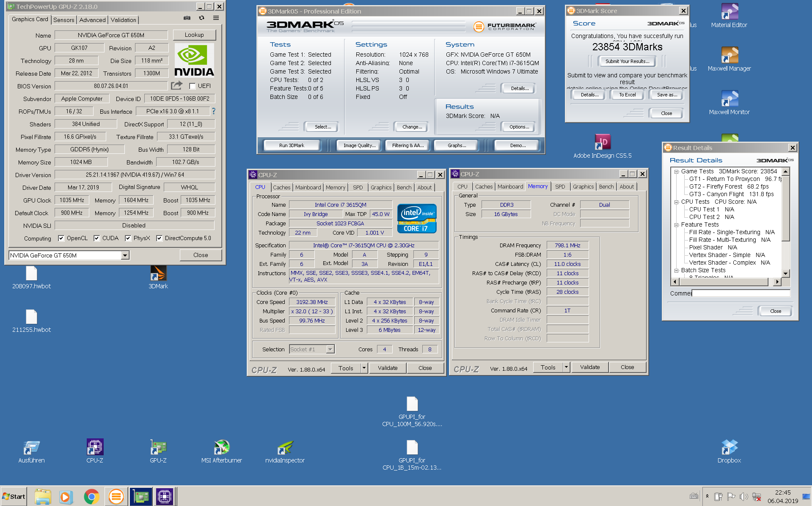Open the Socket #1 selection dropdown
The image size is (812, 506).
330,349
